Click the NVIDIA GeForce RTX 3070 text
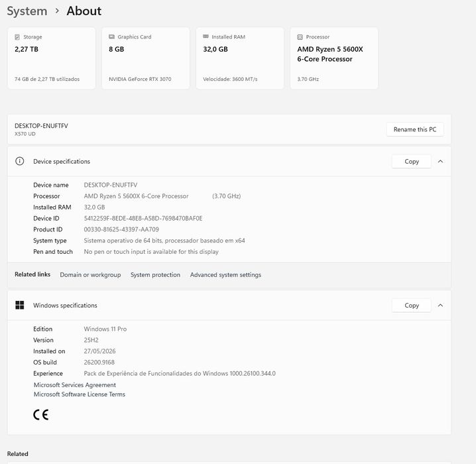The width and height of the screenshot is (476, 464). tap(140, 79)
